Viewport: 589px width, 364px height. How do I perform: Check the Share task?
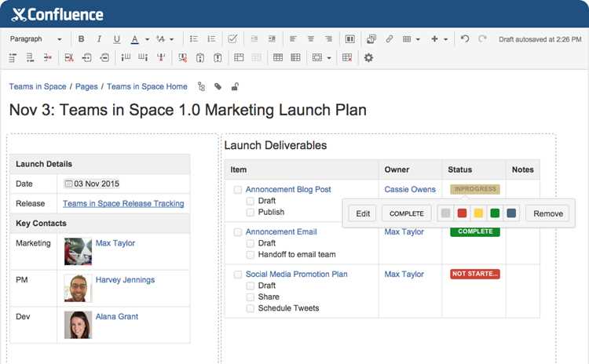pos(251,297)
